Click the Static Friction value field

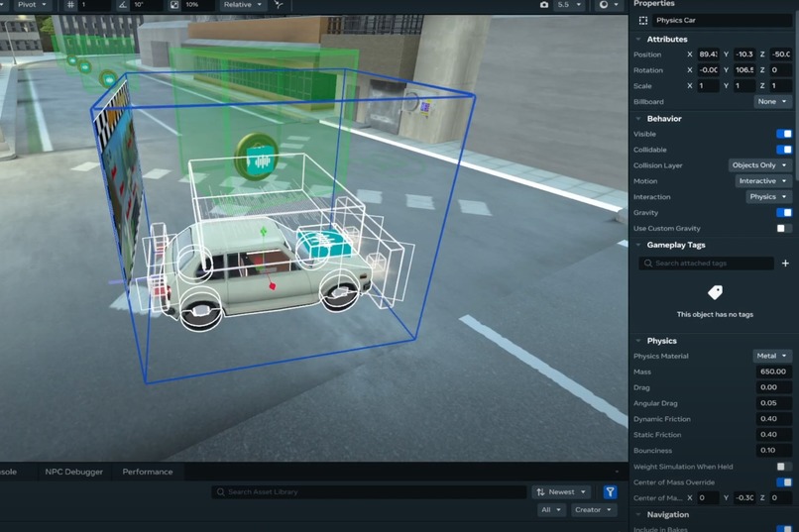tap(773, 435)
